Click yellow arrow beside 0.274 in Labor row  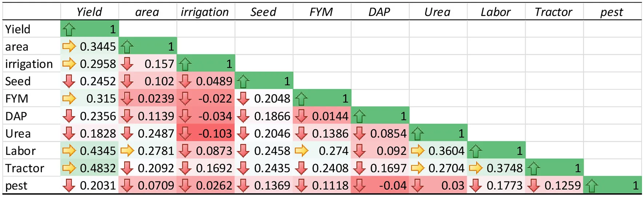[301, 151]
